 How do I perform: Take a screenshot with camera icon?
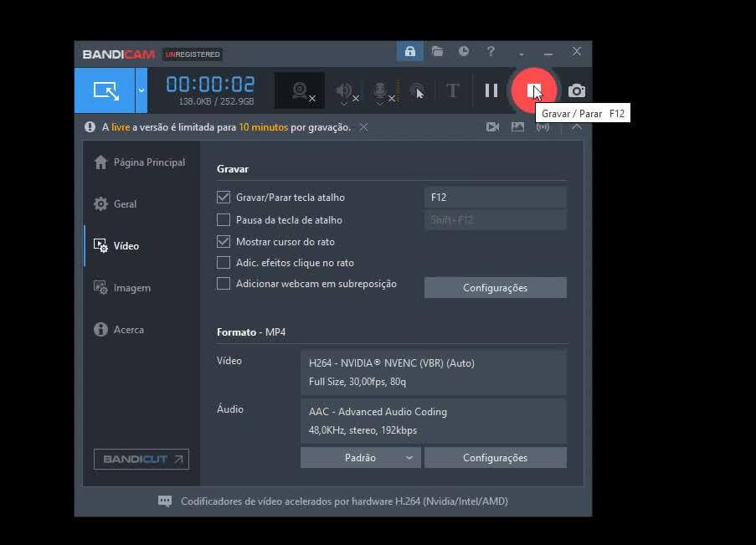(x=577, y=90)
